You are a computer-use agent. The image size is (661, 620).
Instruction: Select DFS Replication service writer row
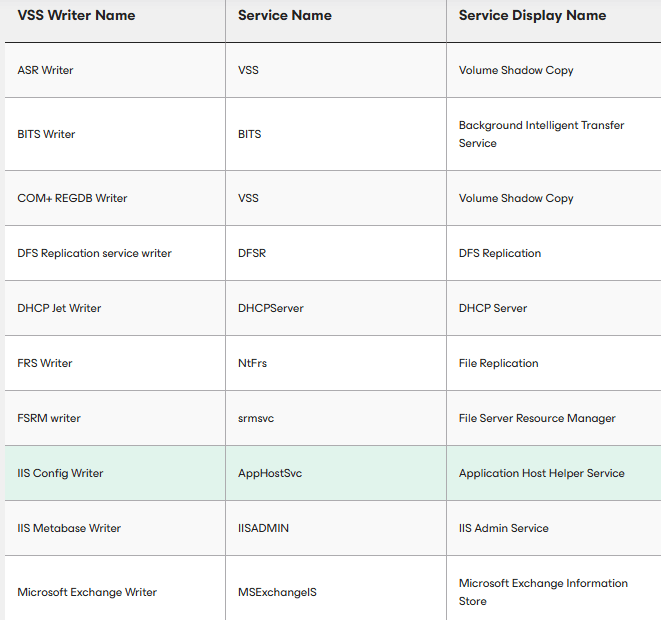coord(333,253)
